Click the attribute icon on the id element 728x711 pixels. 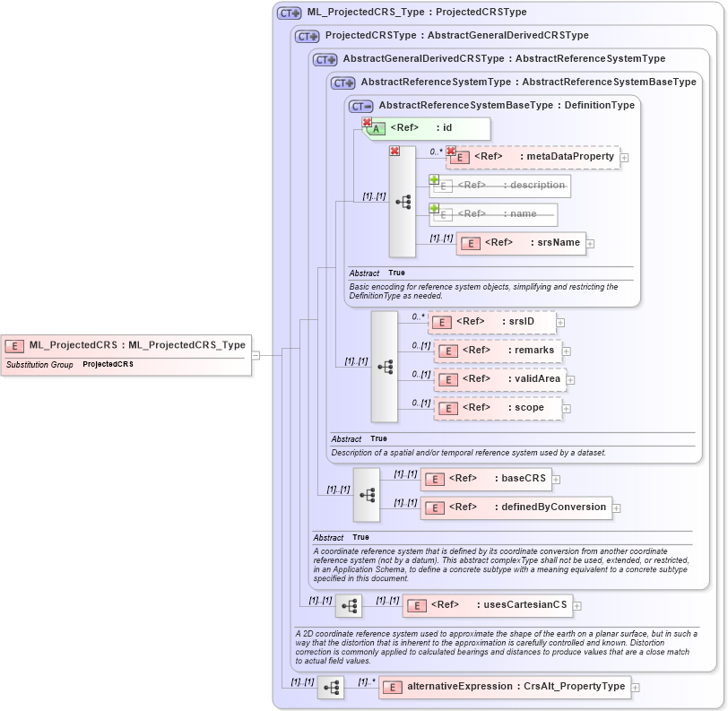point(376,127)
